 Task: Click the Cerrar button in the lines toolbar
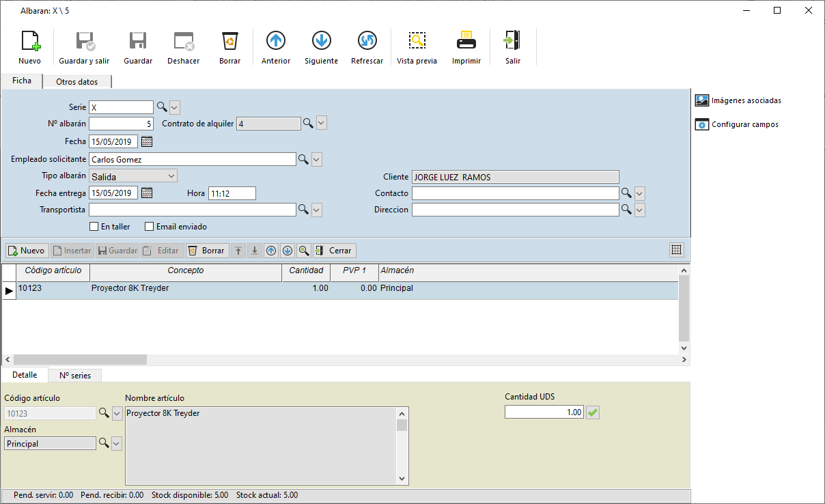tap(334, 251)
